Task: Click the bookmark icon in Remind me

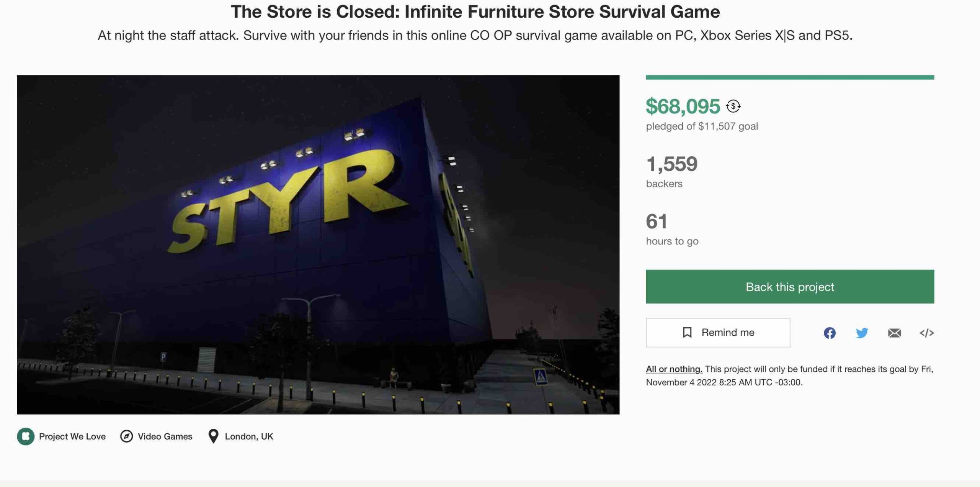Action: click(687, 332)
